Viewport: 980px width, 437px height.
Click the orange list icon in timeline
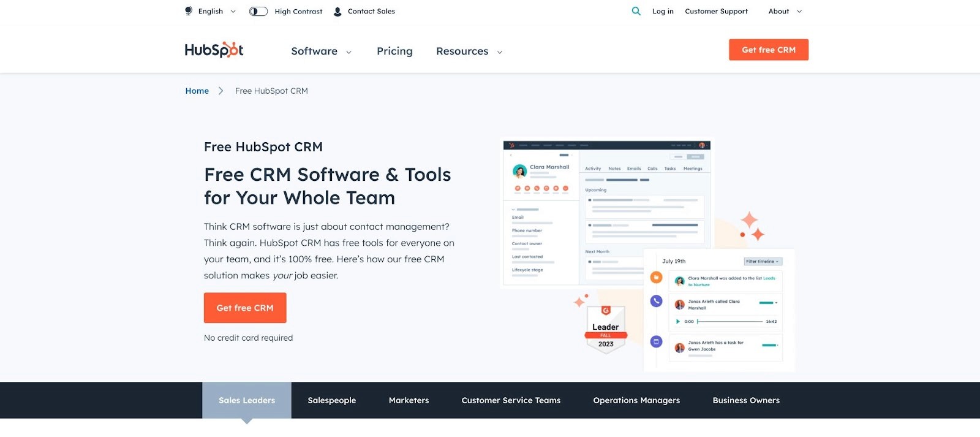point(656,278)
